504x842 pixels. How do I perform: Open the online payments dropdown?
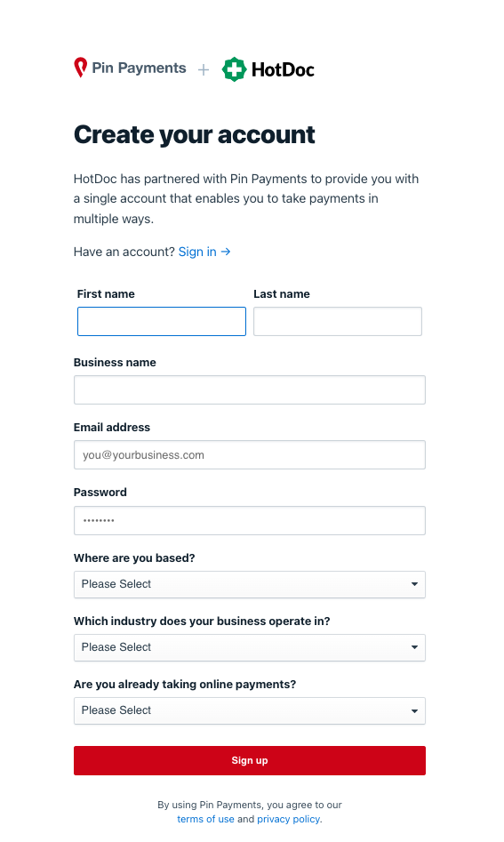[x=250, y=710]
